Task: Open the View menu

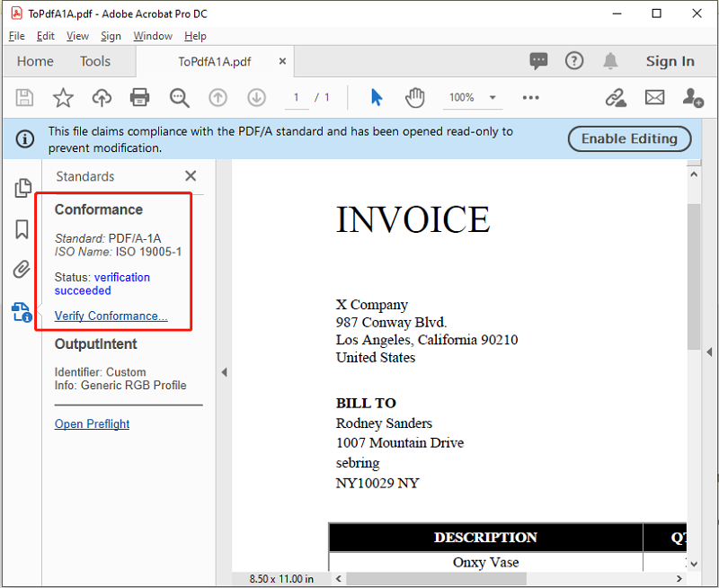Action: pos(77,36)
